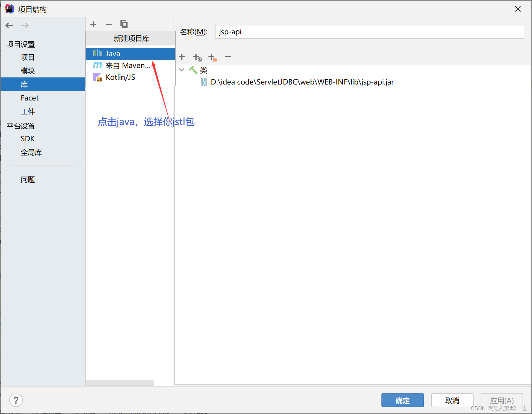
Task: Remove the jsp-api.jar entry with minus icon
Action: click(x=228, y=57)
